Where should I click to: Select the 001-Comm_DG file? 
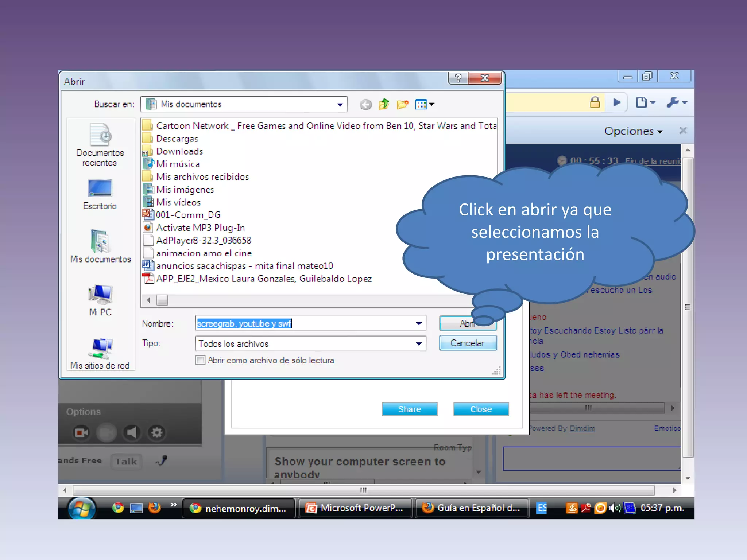click(182, 215)
